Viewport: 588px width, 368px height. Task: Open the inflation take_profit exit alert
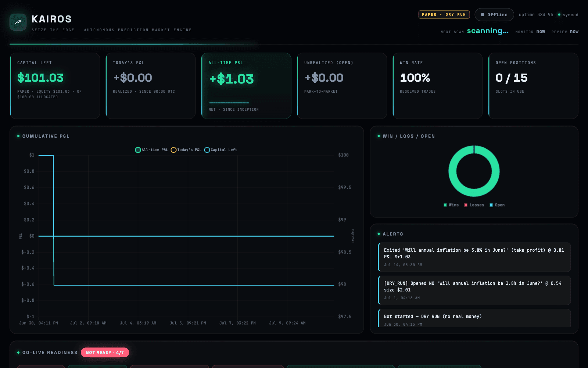(474, 257)
